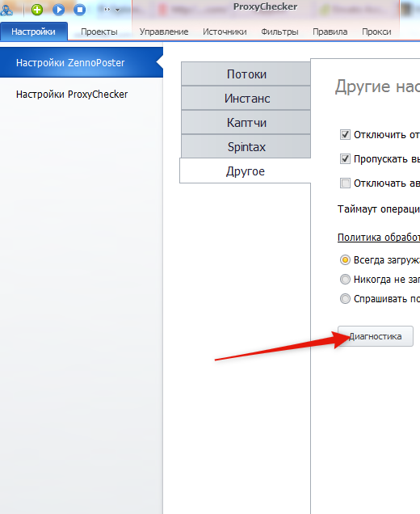
Task: Open the Источники ribbon tab
Action: 225,32
